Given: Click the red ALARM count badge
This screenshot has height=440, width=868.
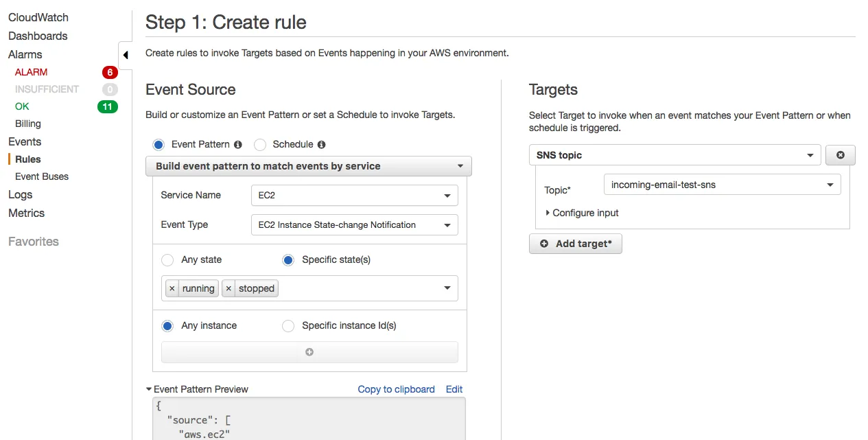Looking at the screenshot, I should (109, 72).
